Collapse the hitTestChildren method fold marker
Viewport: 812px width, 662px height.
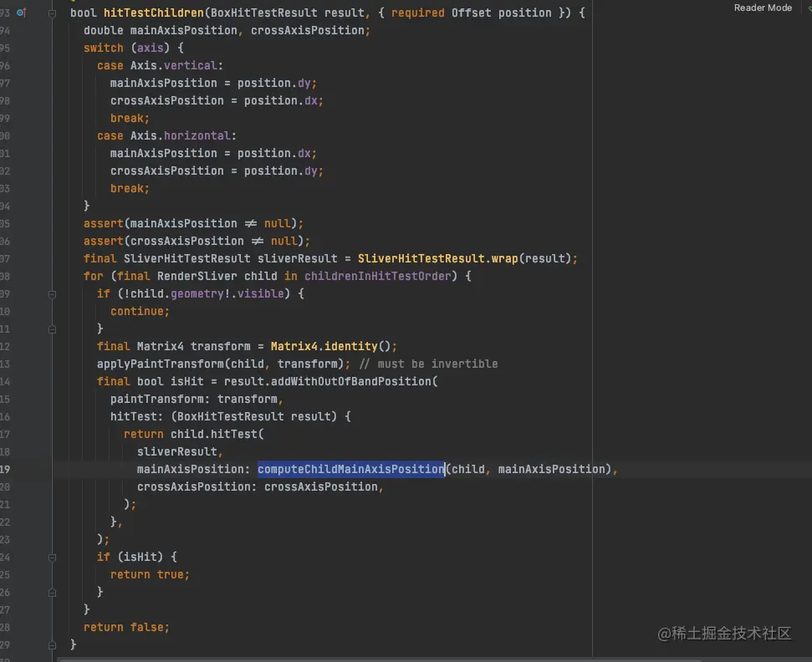coord(53,13)
